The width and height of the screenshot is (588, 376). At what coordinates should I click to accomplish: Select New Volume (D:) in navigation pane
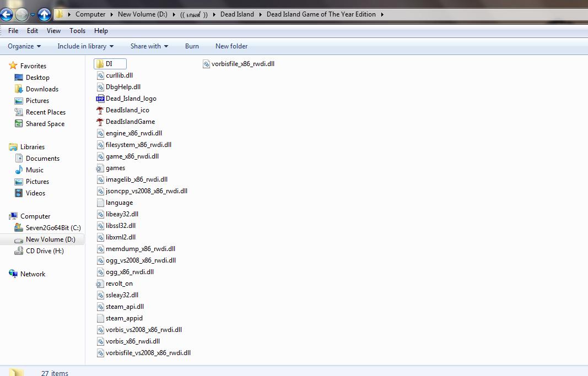point(51,239)
